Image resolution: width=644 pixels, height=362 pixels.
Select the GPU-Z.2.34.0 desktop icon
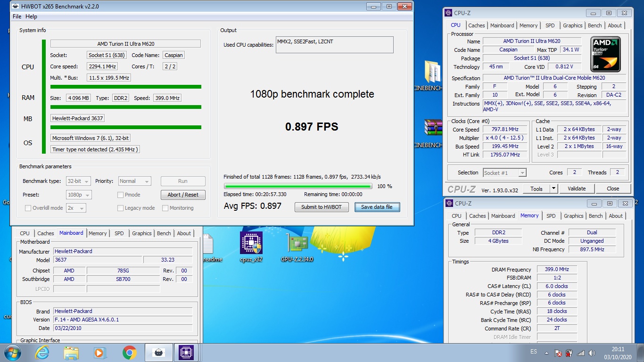[x=297, y=243]
